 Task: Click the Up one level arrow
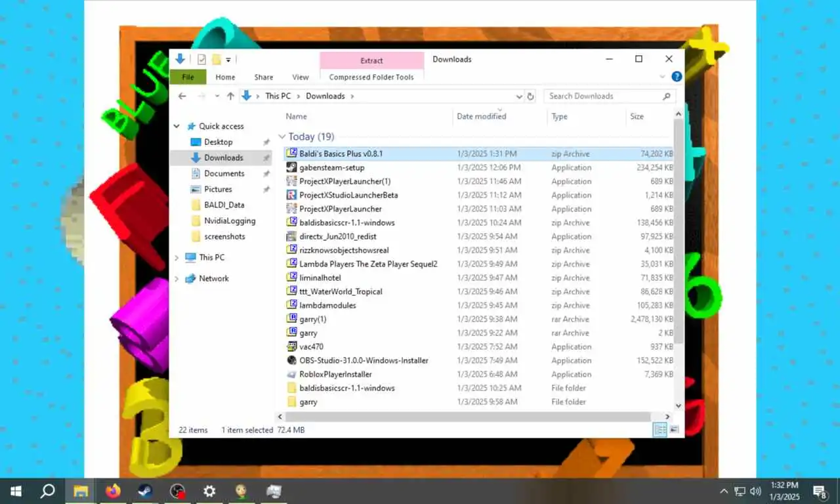point(230,96)
